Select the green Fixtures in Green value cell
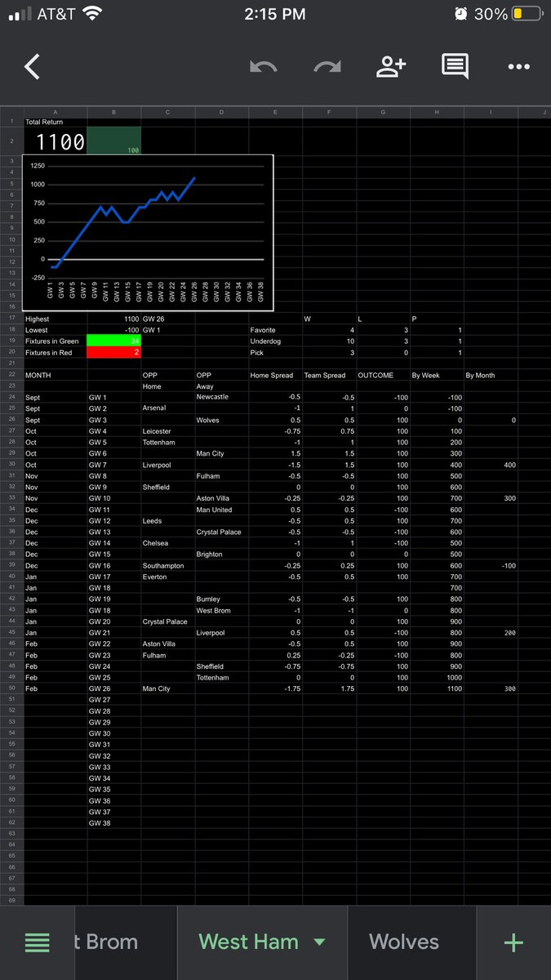This screenshot has height=980, width=551. (113, 341)
